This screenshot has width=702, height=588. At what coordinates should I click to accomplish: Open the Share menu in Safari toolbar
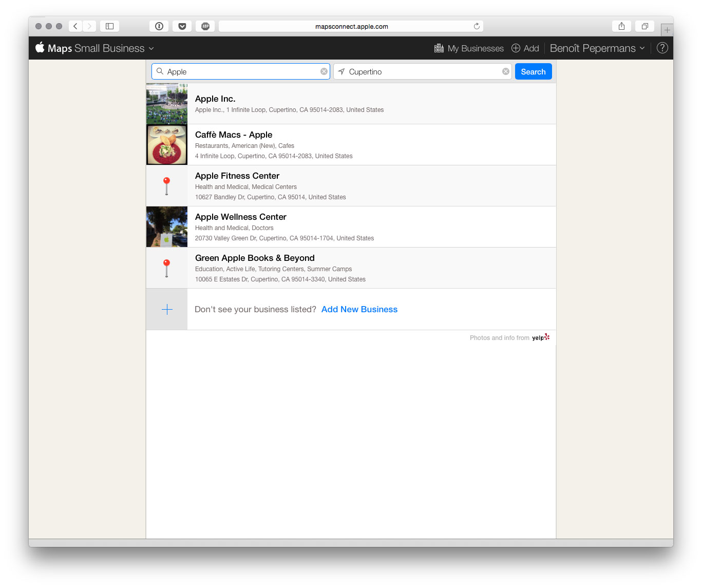(x=621, y=26)
